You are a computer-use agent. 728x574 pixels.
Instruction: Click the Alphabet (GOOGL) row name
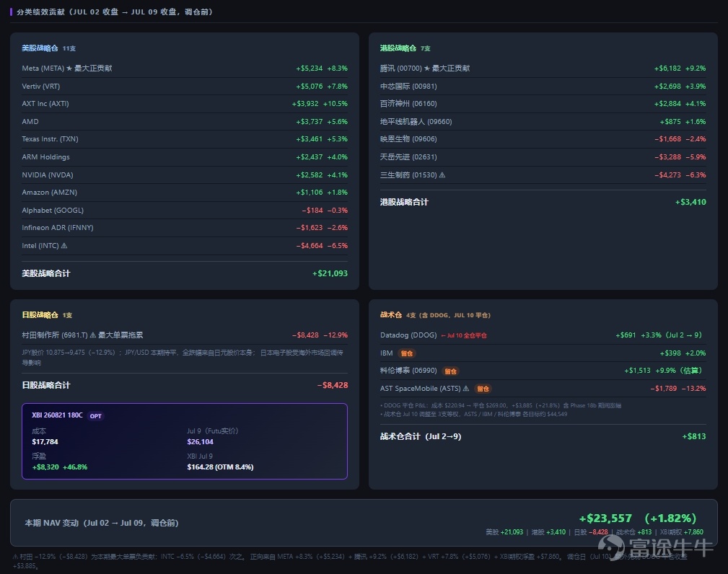[x=53, y=211]
